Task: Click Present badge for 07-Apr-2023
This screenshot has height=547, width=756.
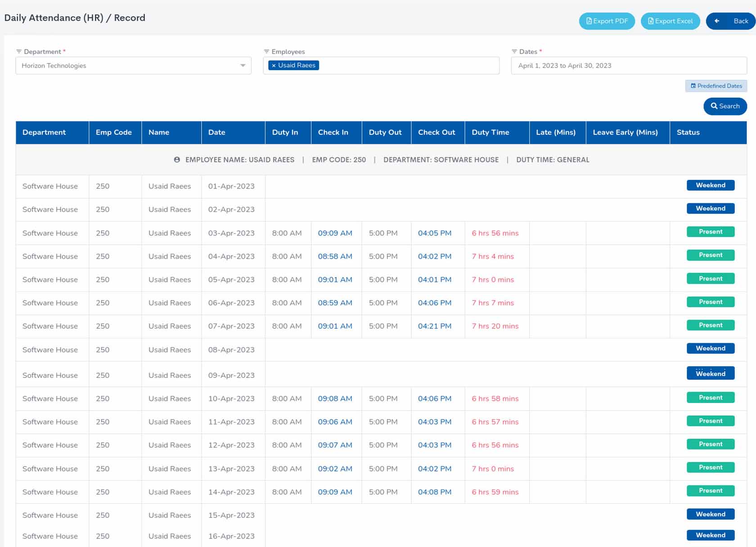Action: 711,325
